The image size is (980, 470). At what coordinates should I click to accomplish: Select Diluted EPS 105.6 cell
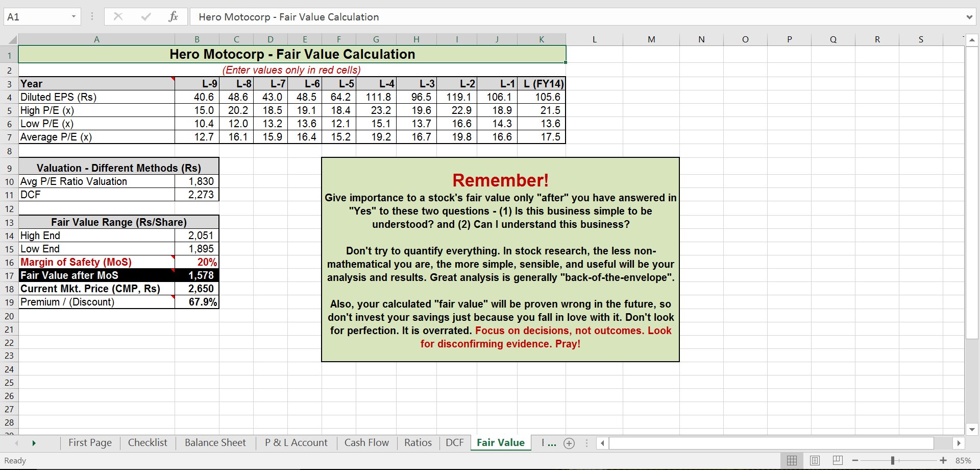pos(542,97)
